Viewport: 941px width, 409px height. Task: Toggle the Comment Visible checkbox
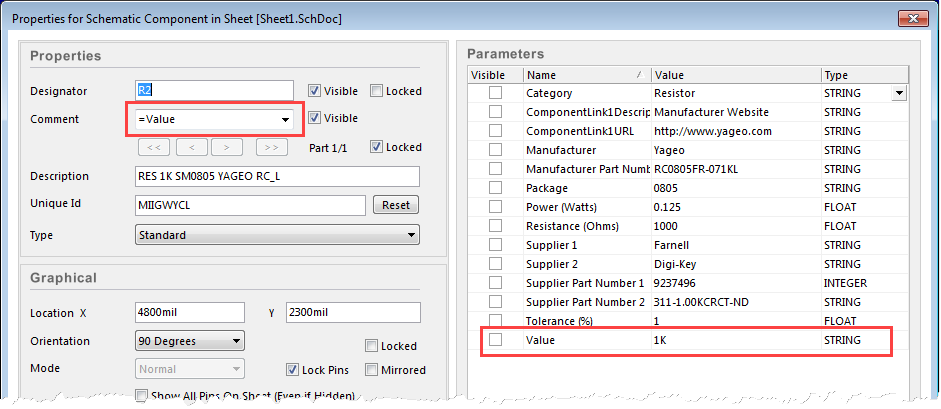coord(315,119)
